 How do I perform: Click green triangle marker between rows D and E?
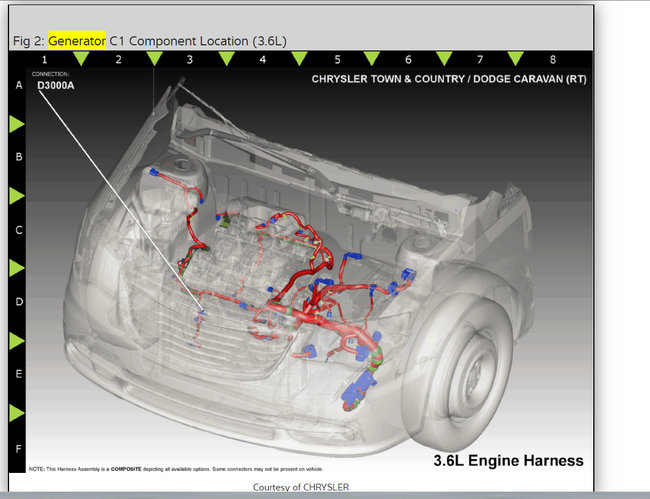pos(17,341)
